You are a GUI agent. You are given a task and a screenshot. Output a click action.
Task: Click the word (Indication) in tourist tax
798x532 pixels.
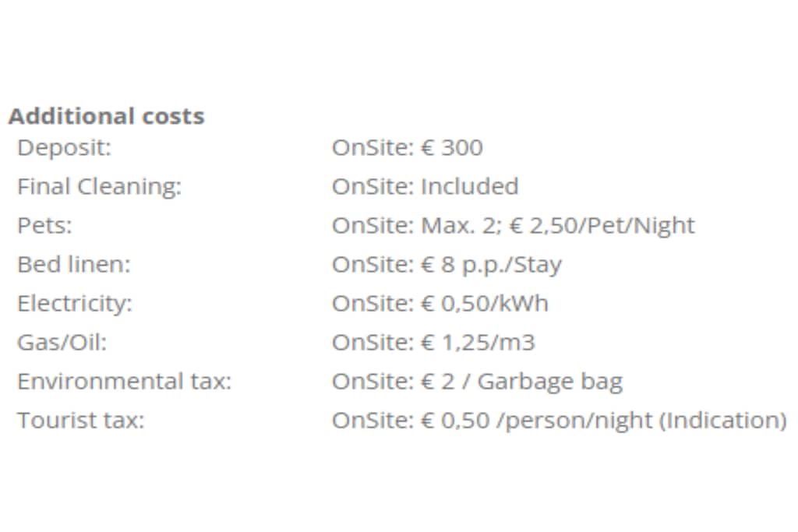722,421
